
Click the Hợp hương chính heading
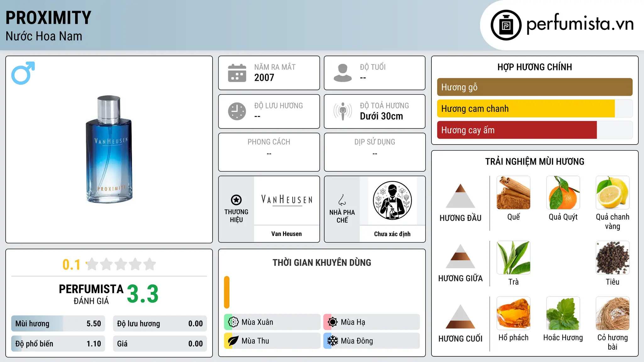click(x=535, y=67)
